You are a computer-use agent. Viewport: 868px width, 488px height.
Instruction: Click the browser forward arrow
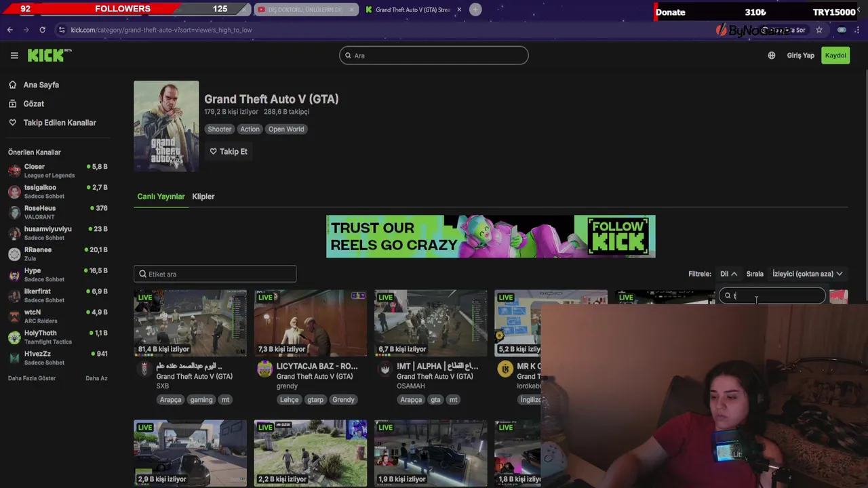pos(27,30)
